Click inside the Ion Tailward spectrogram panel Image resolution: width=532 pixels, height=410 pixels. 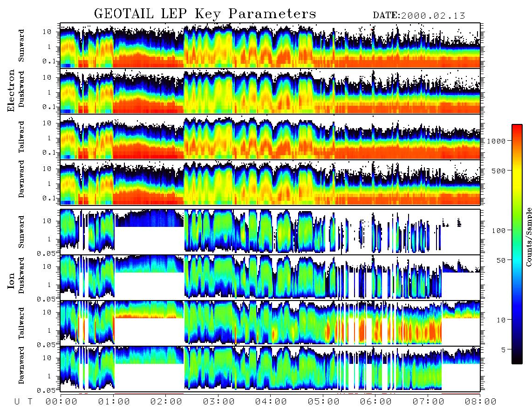270,323
